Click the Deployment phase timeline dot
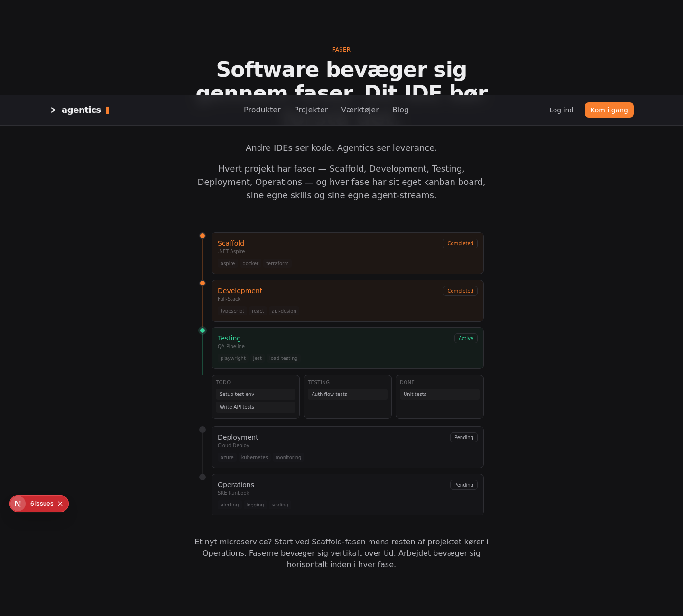This screenshot has width=683, height=616. point(203,430)
